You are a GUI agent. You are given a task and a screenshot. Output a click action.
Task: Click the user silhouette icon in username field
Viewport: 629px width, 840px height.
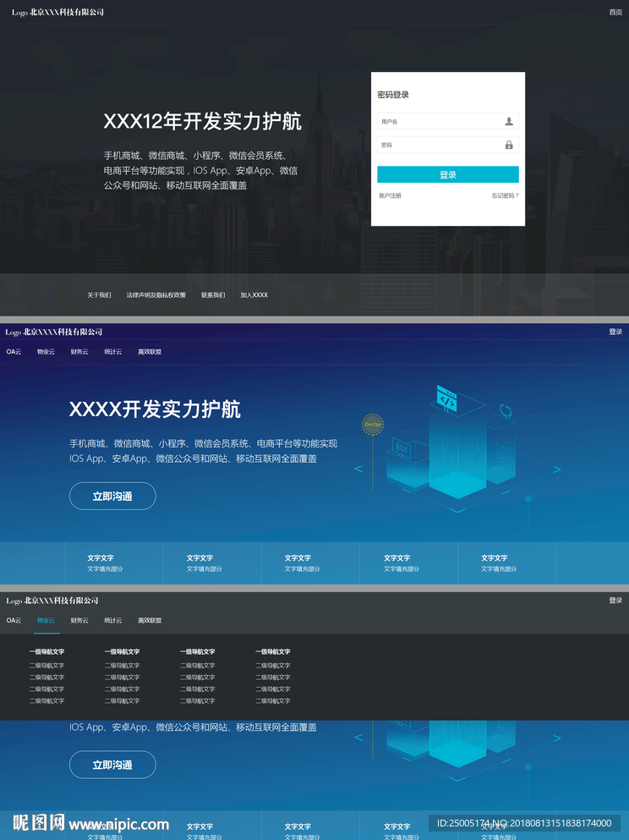coord(509,121)
